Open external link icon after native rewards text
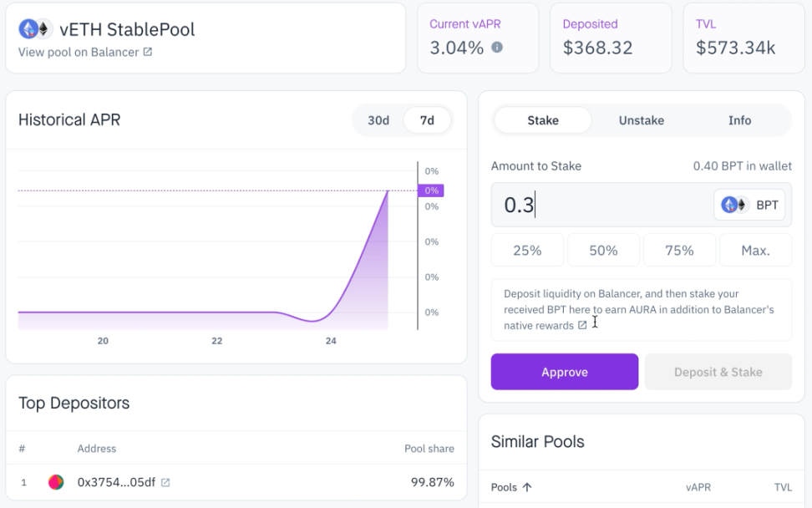 582,326
